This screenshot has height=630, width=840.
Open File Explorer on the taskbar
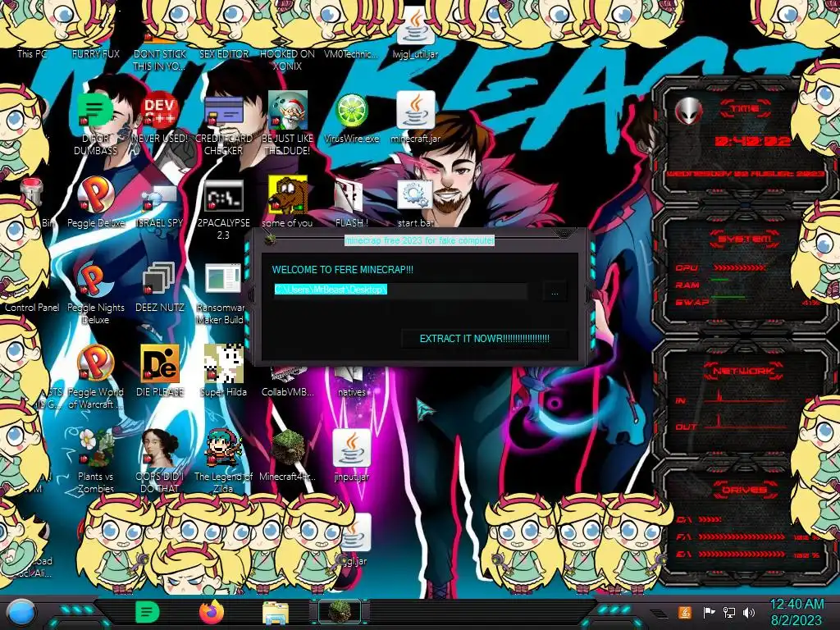(276, 613)
